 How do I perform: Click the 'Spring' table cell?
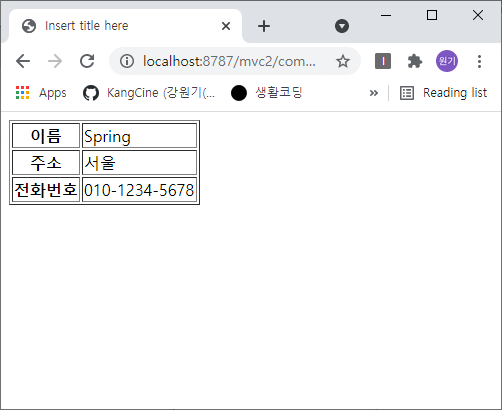coord(139,136)
